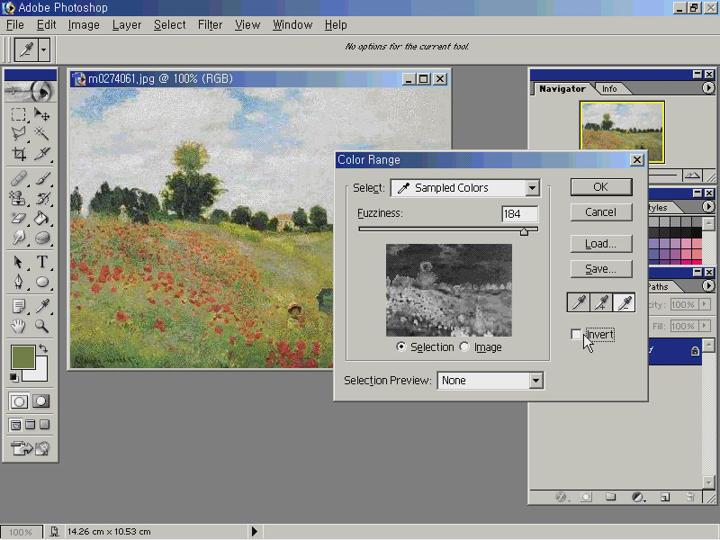Select the History Brush tool
This screenshot has width=720, height=540.
(x=42, y=198)
